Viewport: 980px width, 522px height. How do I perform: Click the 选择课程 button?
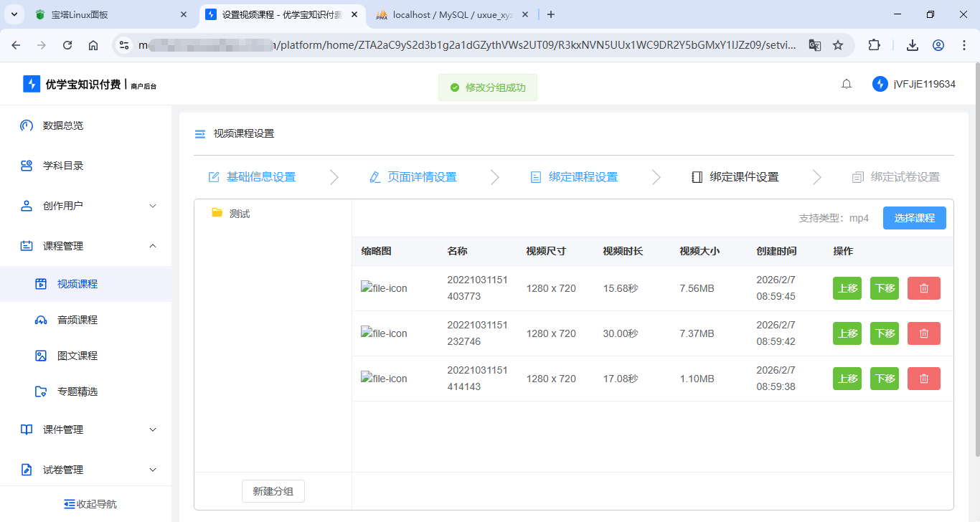(914, 218)
